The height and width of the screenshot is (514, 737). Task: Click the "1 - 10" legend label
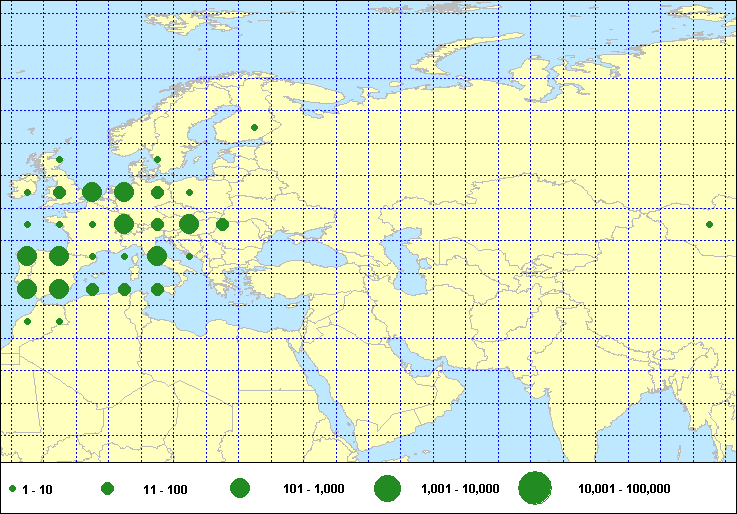pos(38,489)
